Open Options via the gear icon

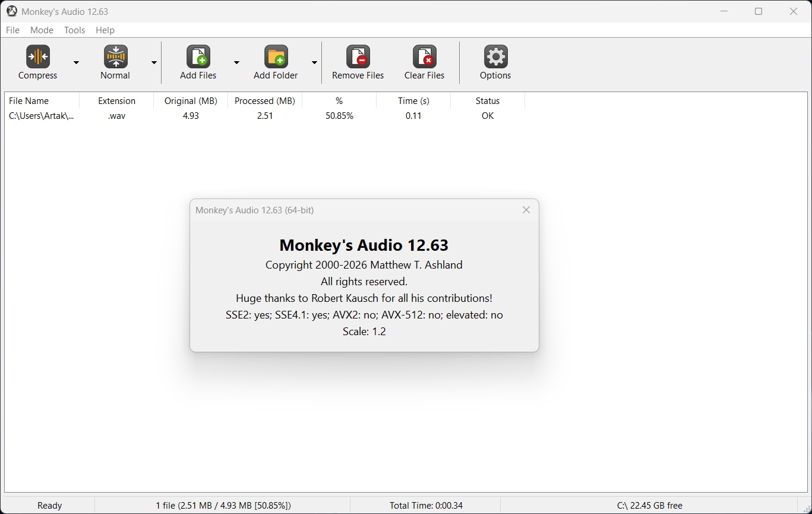pyautogui.click(x=495, y=57)
